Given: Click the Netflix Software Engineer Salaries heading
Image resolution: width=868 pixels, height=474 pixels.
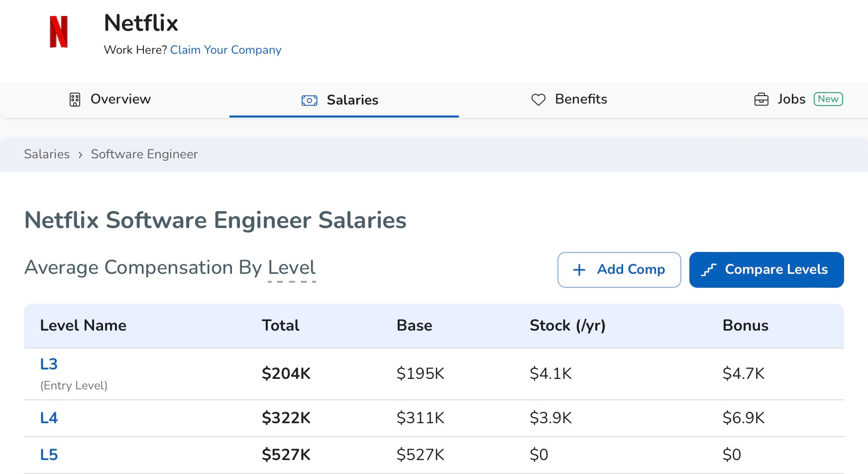Looking at the screenshot, I should point(216,221).
